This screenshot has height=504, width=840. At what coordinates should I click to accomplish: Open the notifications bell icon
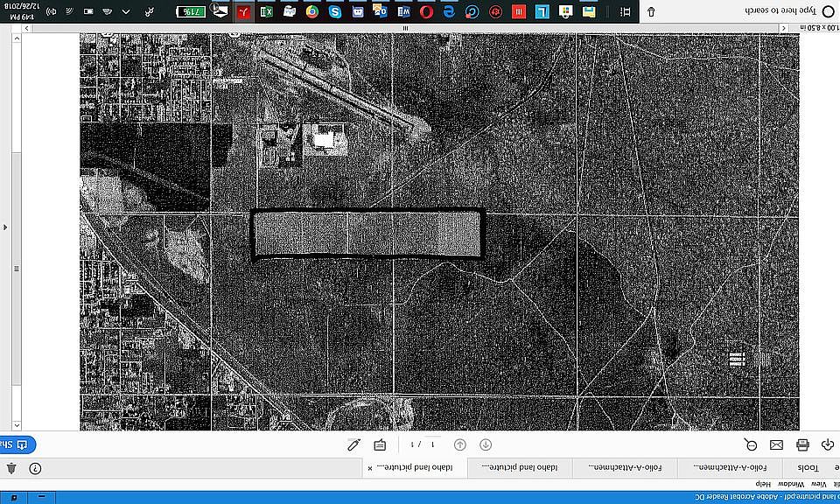11,469
